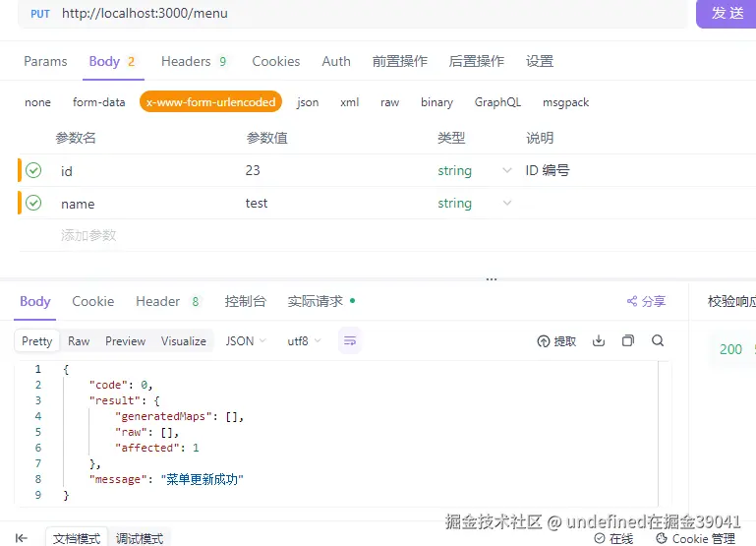The width and height of the screenshot is (756, 546).
Task: Open the Cookies tab
Action: pyautogui.click(x=276, y=61)
